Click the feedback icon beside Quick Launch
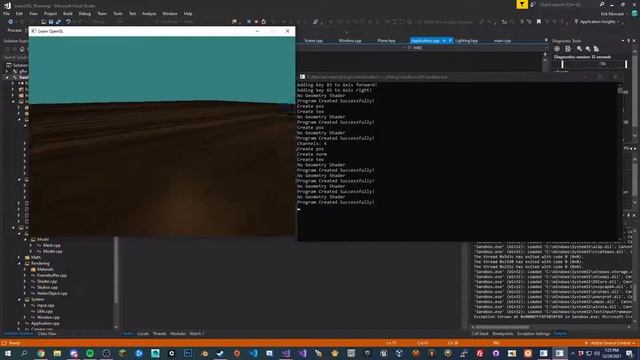Viewport: 640px width, 360px height. pyautogui.click(x=533, y=4)
